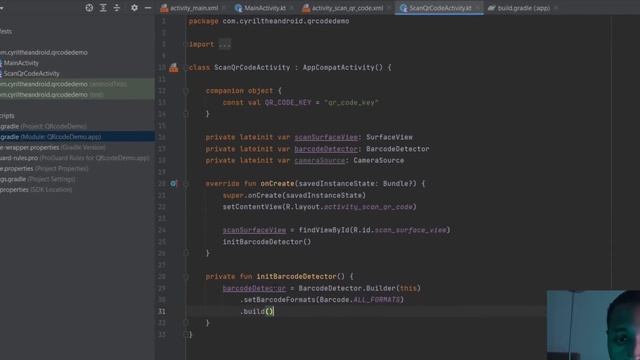Collapse the ScanQrCodeActivity class fold marker

click(x=186, y=67)
